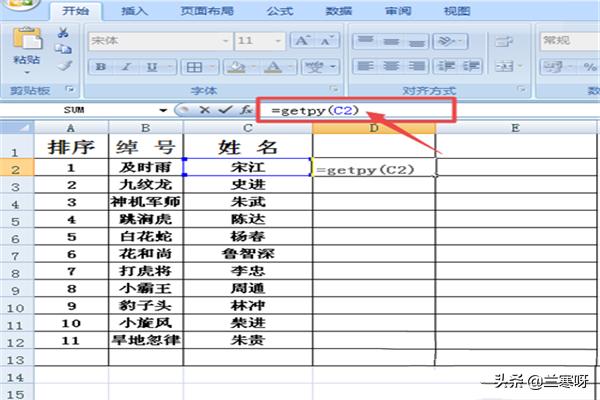Toggle Bold formatting
The height and width of the screenshot is (400, 600).
101,68
